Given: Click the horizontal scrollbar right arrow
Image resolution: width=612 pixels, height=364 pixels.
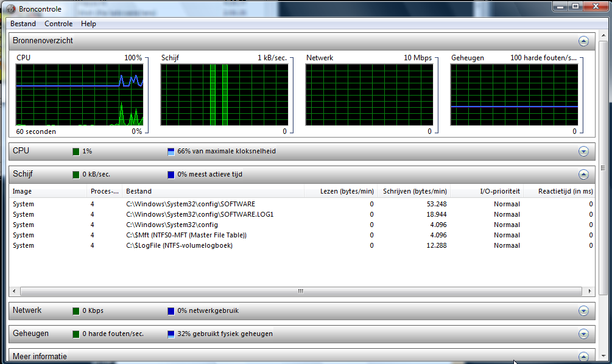Looking at the screenshot, I should coord(589,291).
